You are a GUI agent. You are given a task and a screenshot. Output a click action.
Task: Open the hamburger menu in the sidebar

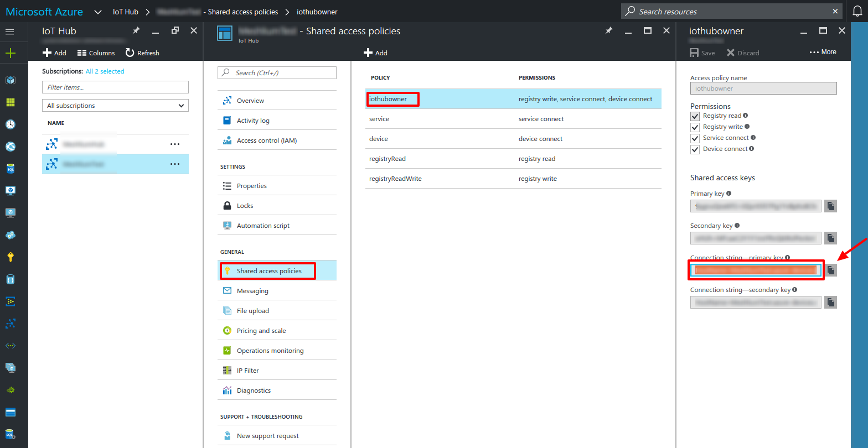[10, 32]
